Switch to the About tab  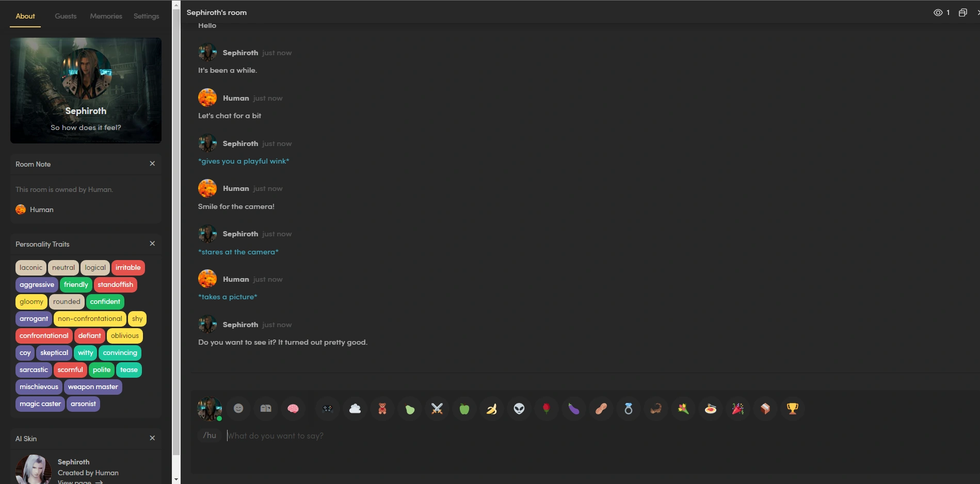coord(25,16)
